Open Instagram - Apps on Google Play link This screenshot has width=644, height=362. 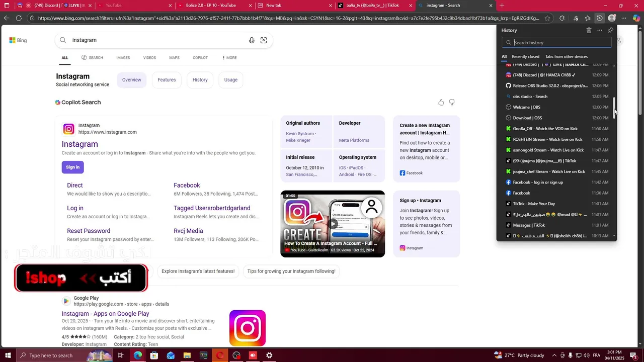pyautogui.click(x=106, y=314)
